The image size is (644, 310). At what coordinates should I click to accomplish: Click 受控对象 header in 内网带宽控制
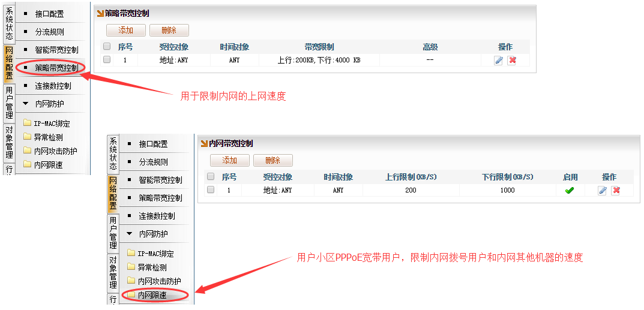[278, 177]
